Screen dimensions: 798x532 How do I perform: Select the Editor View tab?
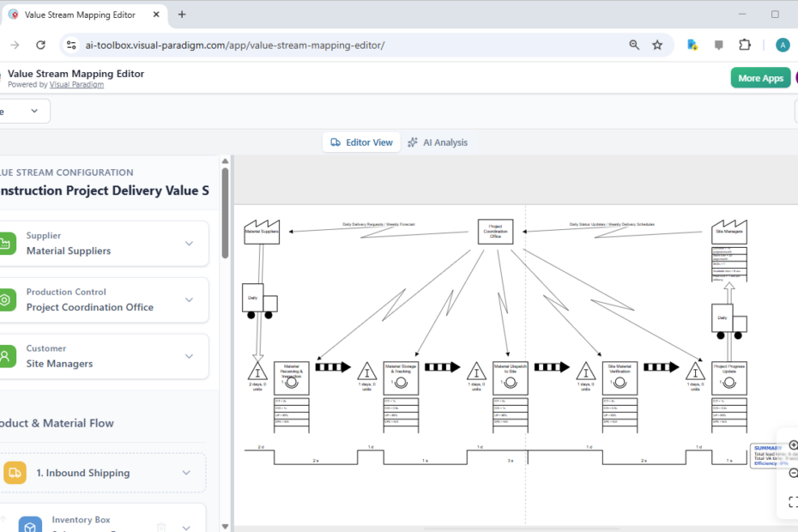click(x=360, y=142)
